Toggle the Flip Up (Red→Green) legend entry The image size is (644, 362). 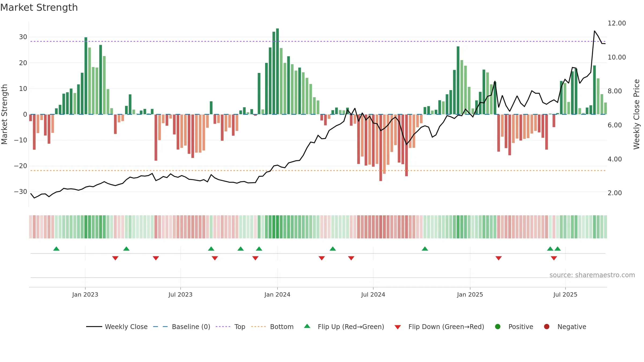click(344, 327)
